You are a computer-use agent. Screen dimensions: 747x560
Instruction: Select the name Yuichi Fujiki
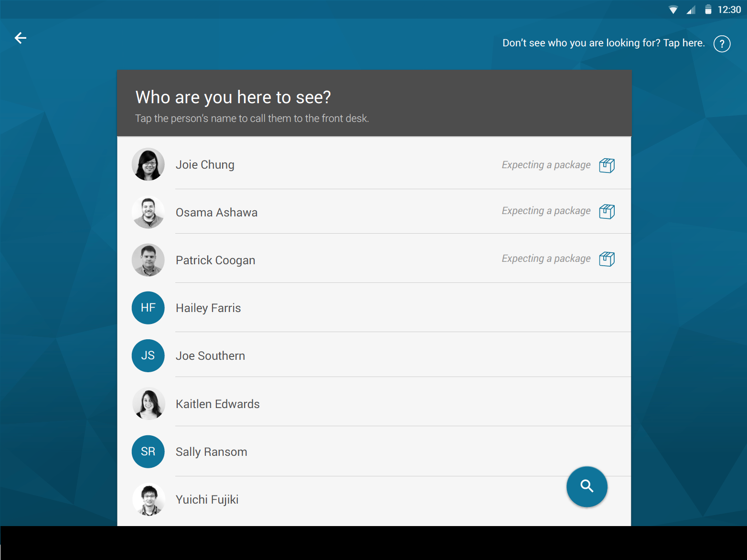tap(207, 500)
